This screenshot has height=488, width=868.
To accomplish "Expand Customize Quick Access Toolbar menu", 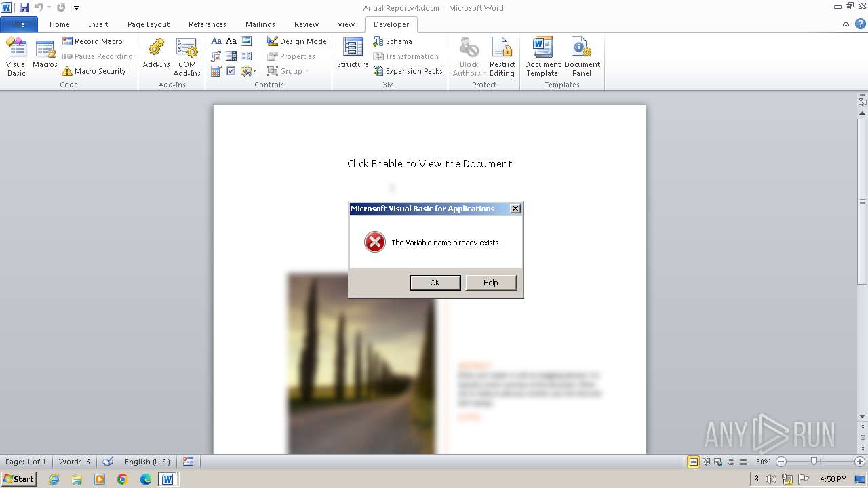I will tap(76, 8).
